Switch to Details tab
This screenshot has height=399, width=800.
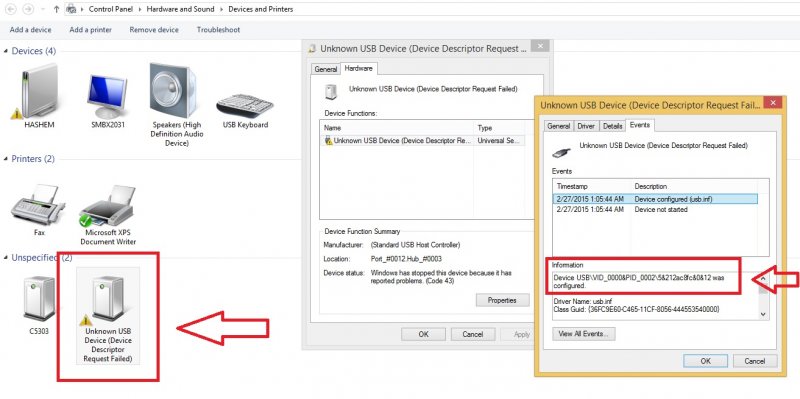pos(612,126)
